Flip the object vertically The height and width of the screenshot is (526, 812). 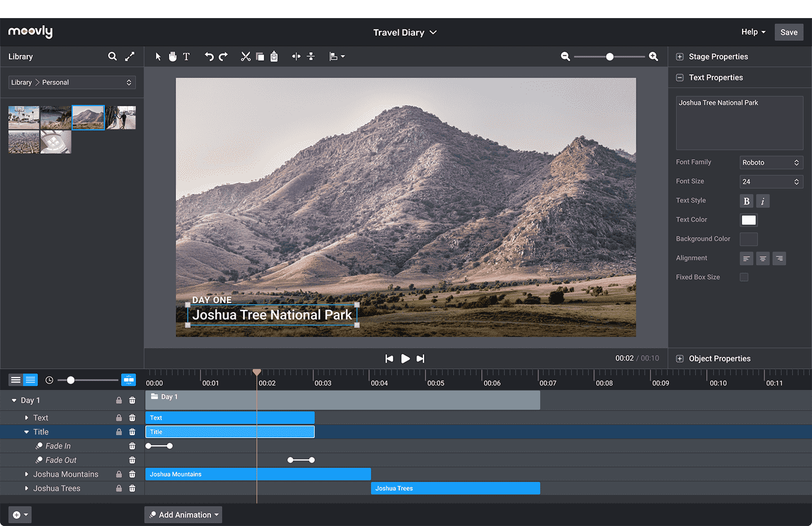click(311, 56)
